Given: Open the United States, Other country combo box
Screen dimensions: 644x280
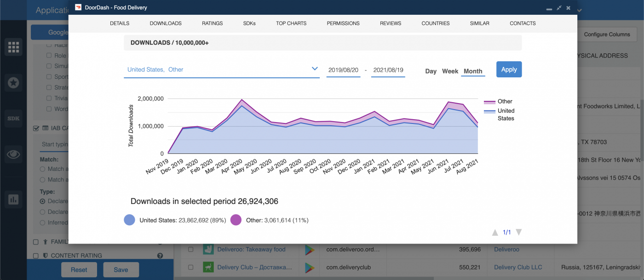Looking at the screenshot, I should click(222, 70).
